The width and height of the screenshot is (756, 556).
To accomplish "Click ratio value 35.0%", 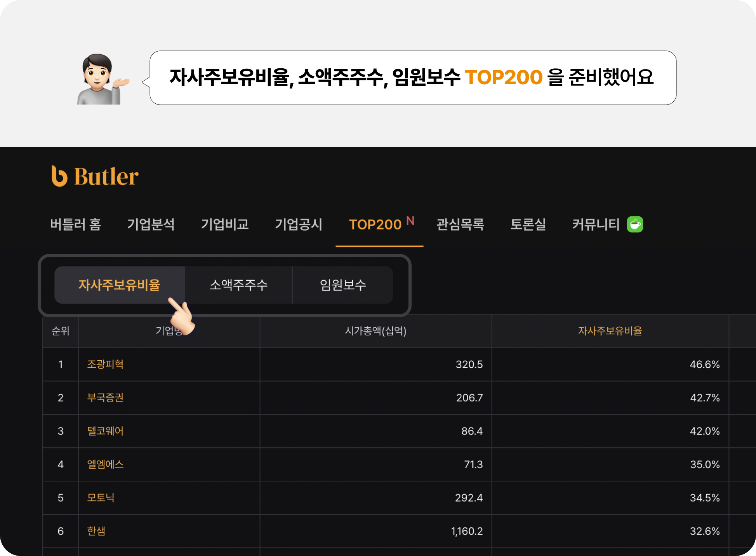I will tap(705, 464).
